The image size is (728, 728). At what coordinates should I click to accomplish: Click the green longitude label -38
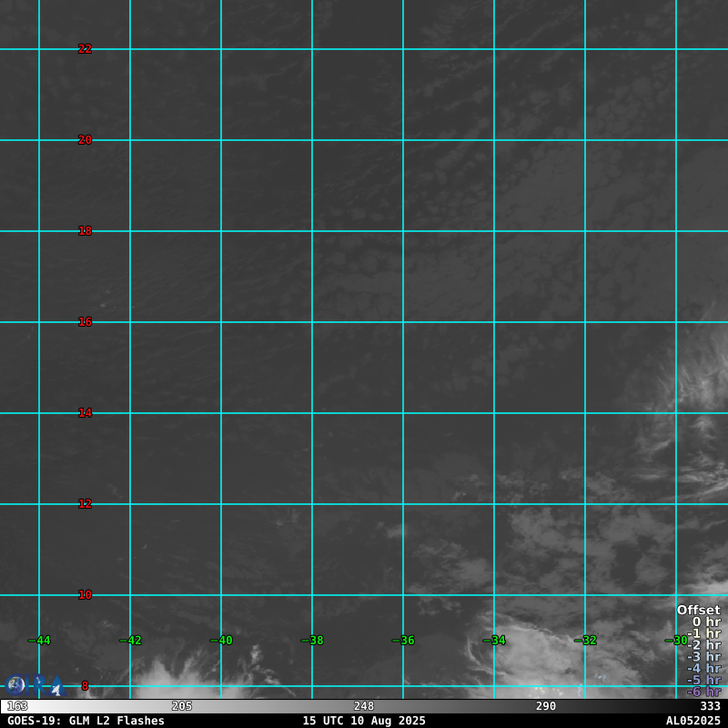pyautogui.click(x=312, y=641)
